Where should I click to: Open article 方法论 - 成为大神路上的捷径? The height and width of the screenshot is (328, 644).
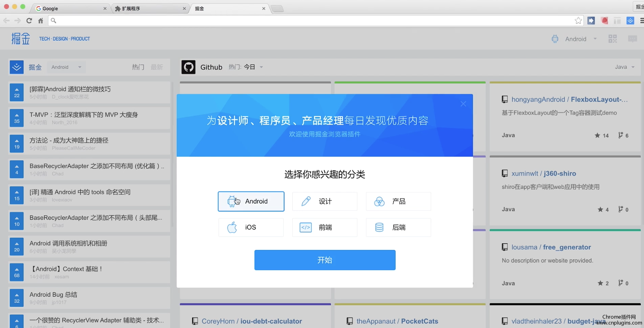click(69, 140)
